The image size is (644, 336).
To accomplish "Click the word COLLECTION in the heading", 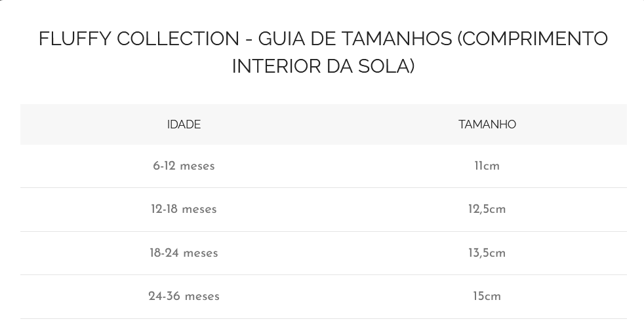I will [x=178, y=39].
